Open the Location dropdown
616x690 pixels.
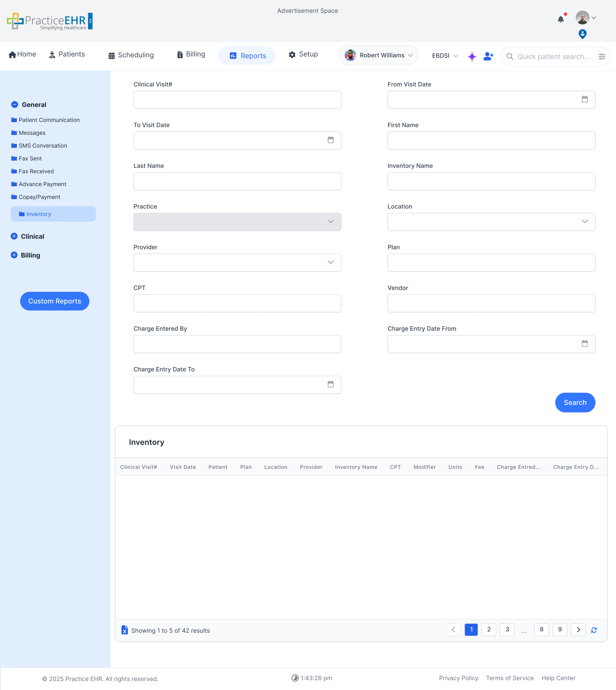491,222
